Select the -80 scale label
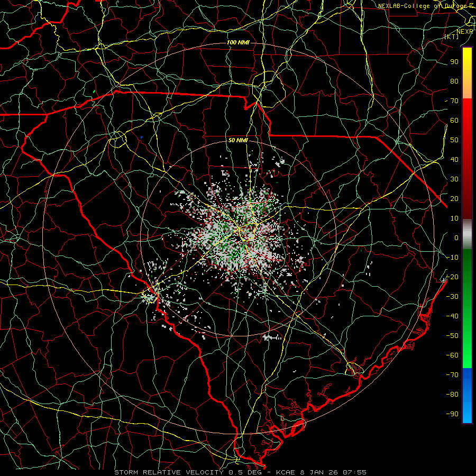Image resolution: width=476 pixels, height=476 pixels. tap(452, 395)
